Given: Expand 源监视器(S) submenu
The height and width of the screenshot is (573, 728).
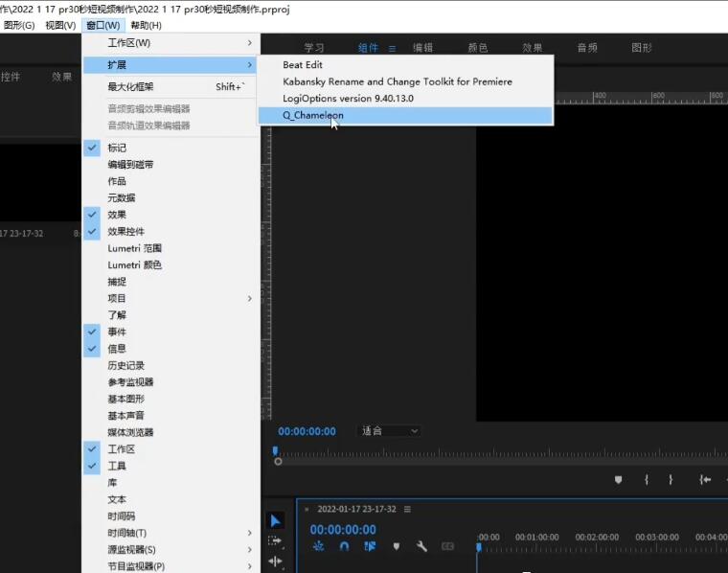Looking at the screenshot, I should [x=171, y=549].
